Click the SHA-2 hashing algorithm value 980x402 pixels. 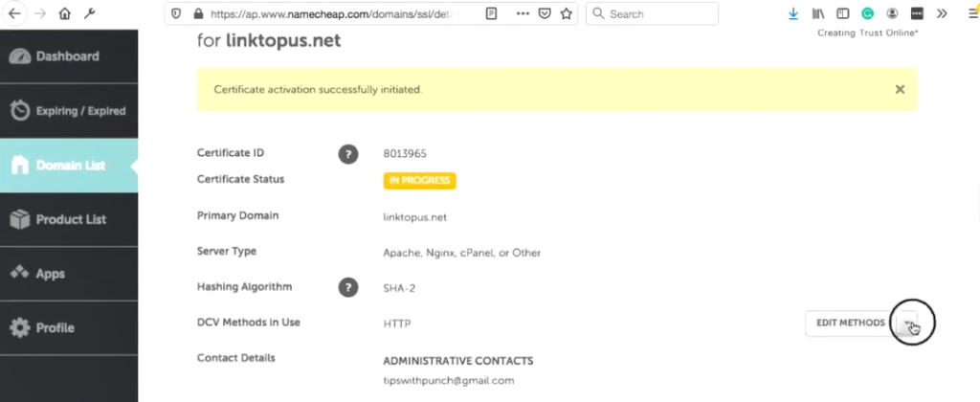click(x=399, y=288)
